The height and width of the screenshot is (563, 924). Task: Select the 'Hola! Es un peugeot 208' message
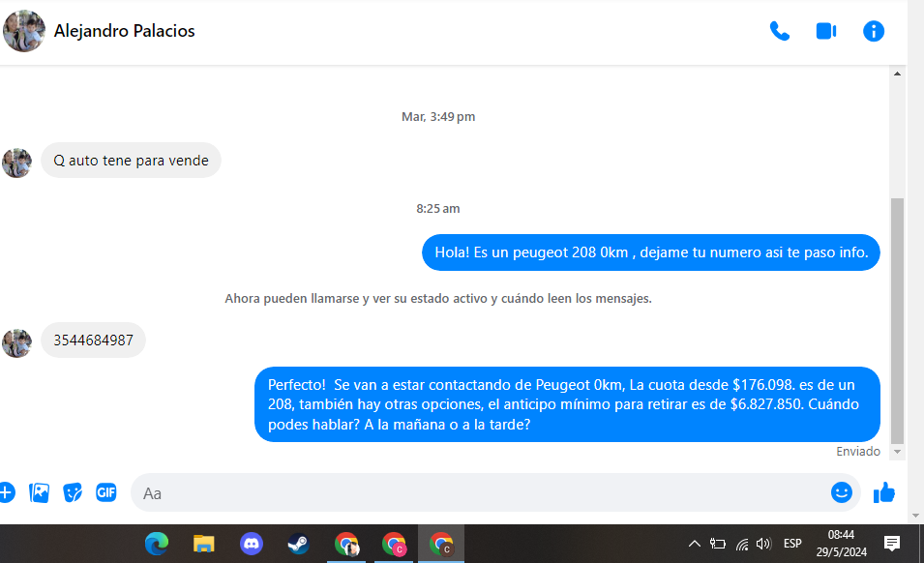coord(651,252)
